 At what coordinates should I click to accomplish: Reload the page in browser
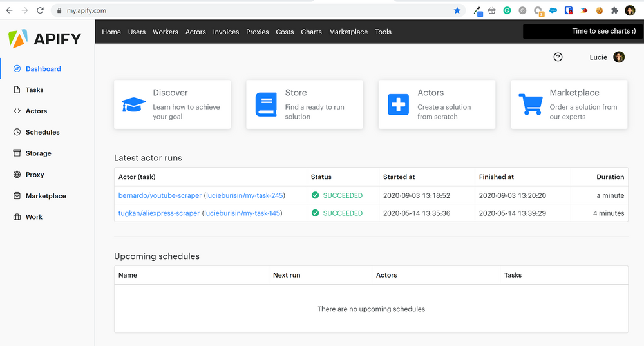[41, 10]
